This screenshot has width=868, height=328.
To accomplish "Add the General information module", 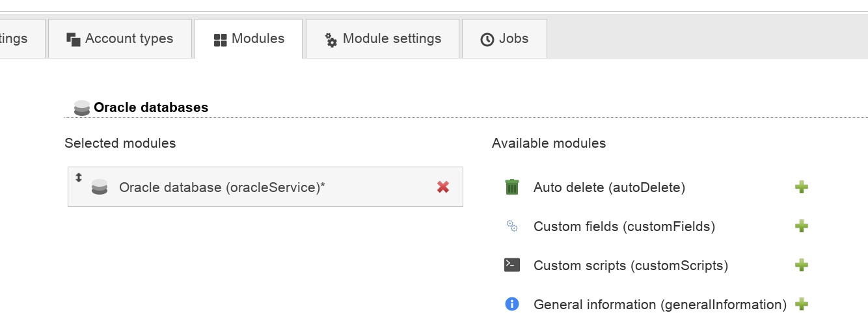I will pos(802,304).
